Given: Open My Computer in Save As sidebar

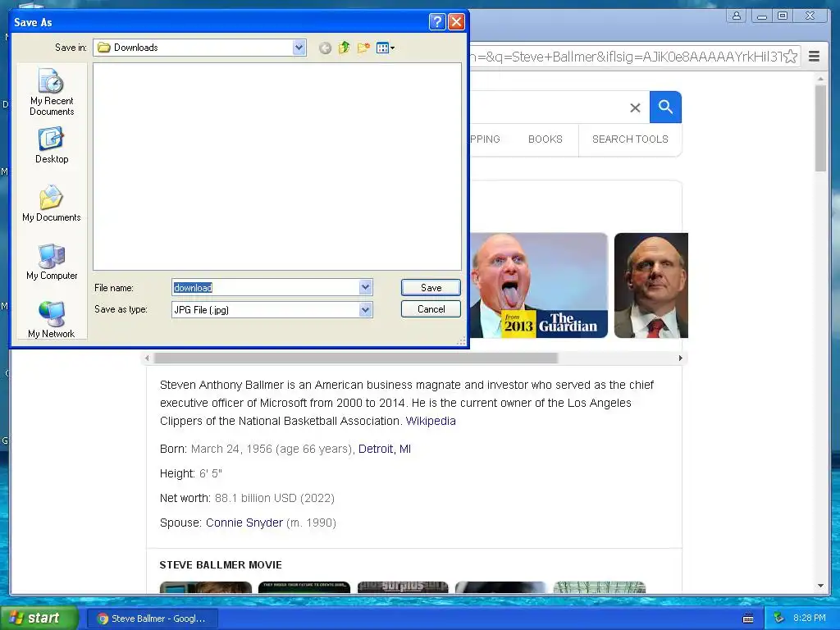Looking at the screenshot, I should (x=52, y=262).
